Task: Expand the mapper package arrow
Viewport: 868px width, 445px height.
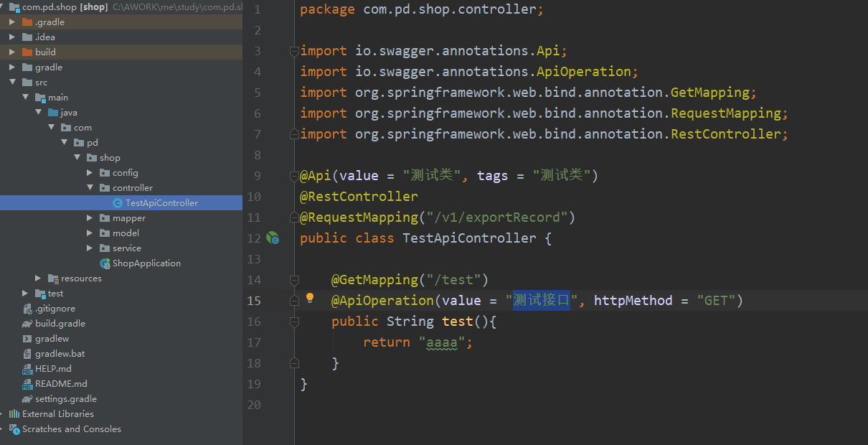Action: click(90, 218)
